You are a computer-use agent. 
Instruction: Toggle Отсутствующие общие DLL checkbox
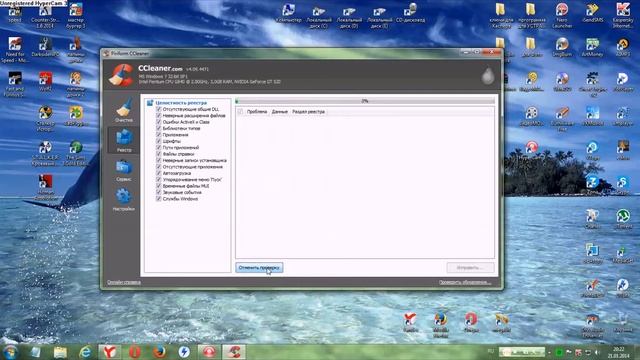pos(159,109)
